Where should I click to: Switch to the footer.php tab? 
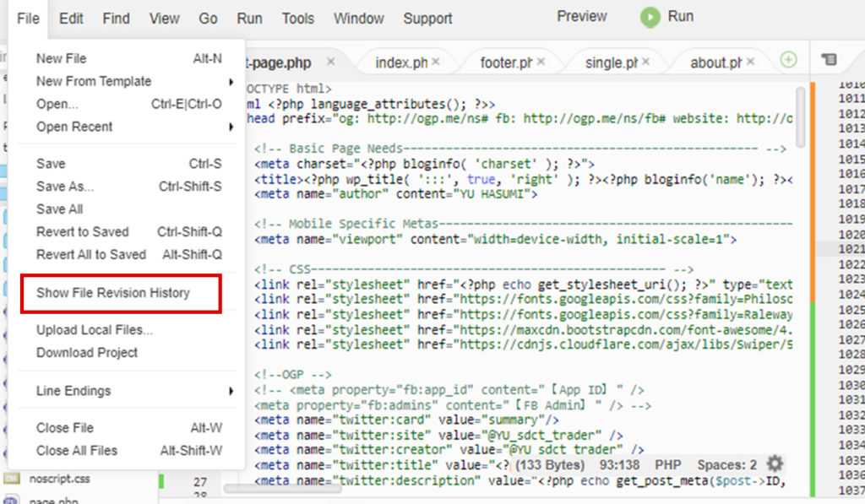(503, 62)
